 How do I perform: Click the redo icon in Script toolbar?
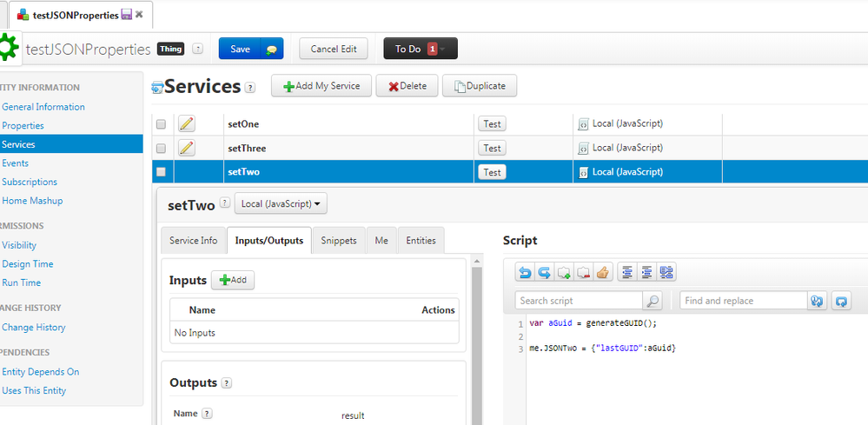(x=544, y=273)
